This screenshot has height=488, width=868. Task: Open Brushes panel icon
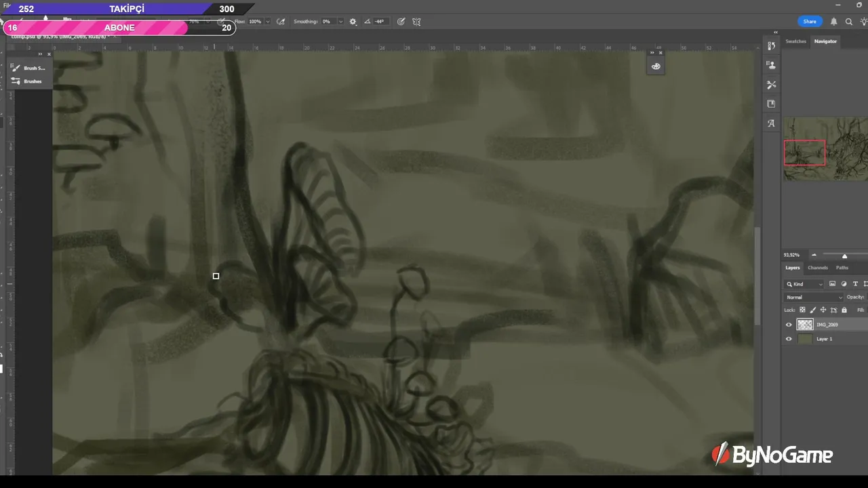16,81
